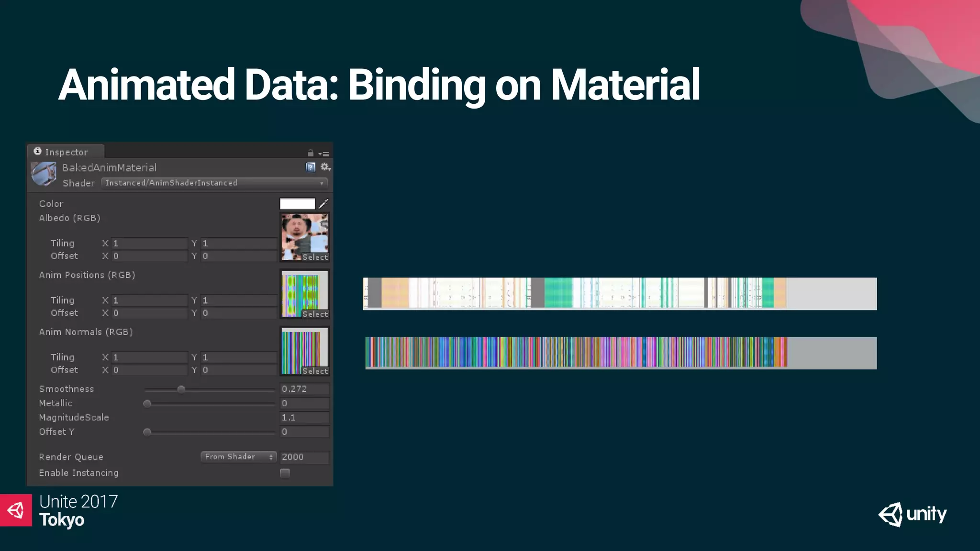Click the Unity logo in bottom right
Viewport: 980px width, 551px height.
[913, 515]
